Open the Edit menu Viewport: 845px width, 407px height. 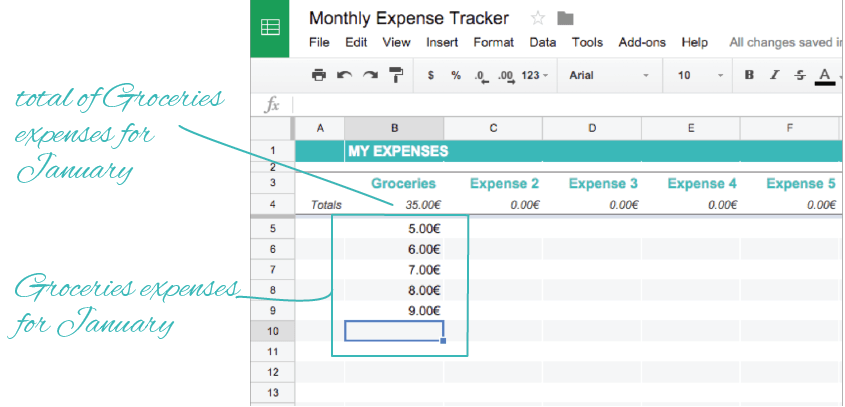356,43
